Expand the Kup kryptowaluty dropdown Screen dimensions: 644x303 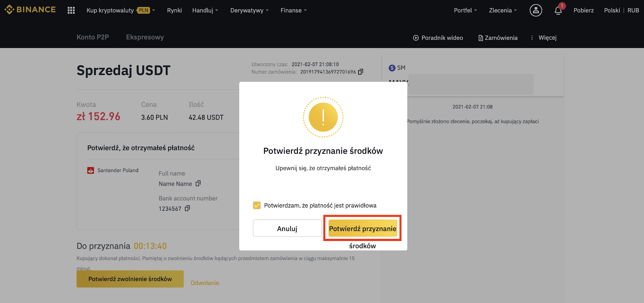coord(121,10)
